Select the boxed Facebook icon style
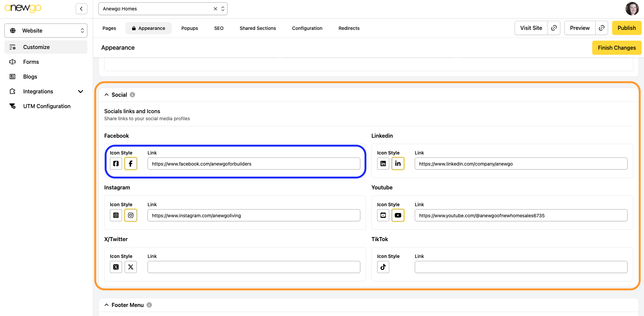Viewport: 644px width, 316px height. click(116, 164)
